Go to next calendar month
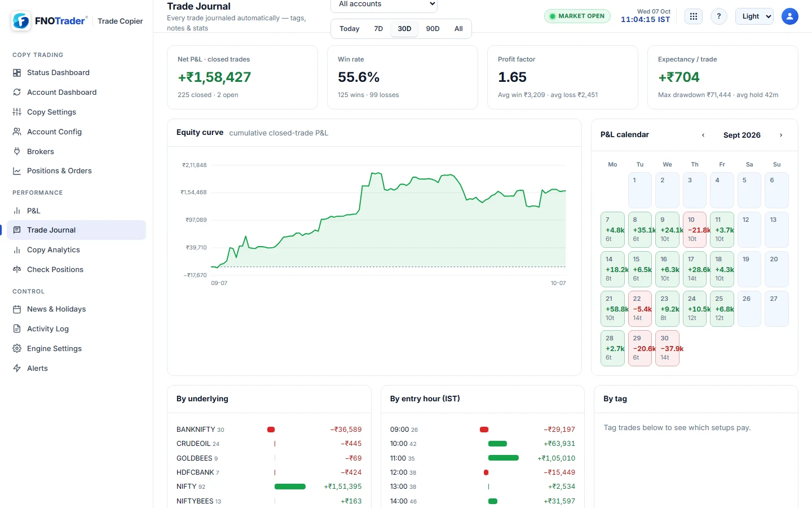Screen dimensions: 812x508 click(x=781, y=135)
